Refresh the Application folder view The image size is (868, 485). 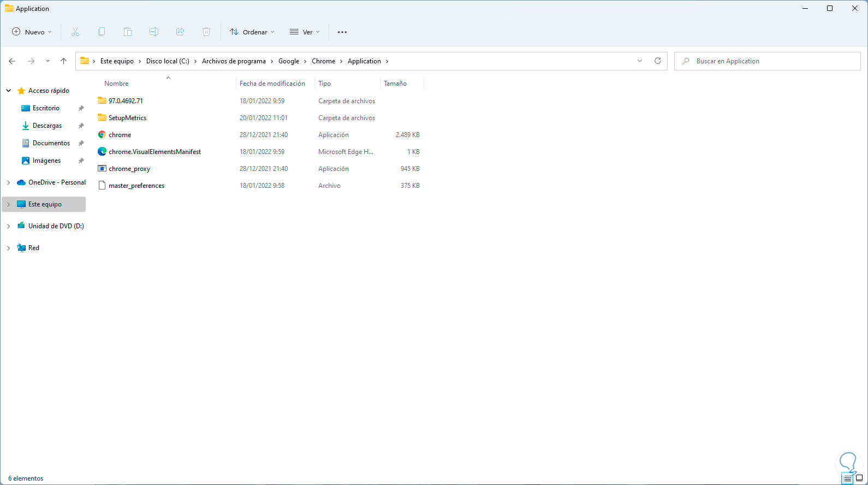click(658, 61)
